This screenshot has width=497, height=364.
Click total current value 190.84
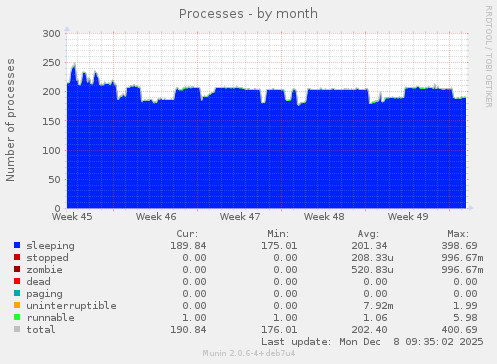(188, 330)
